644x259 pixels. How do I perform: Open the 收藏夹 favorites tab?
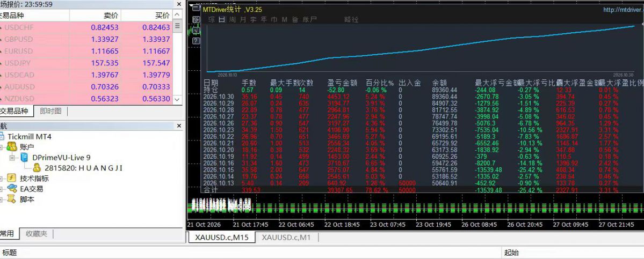click(x=37, y=234)
